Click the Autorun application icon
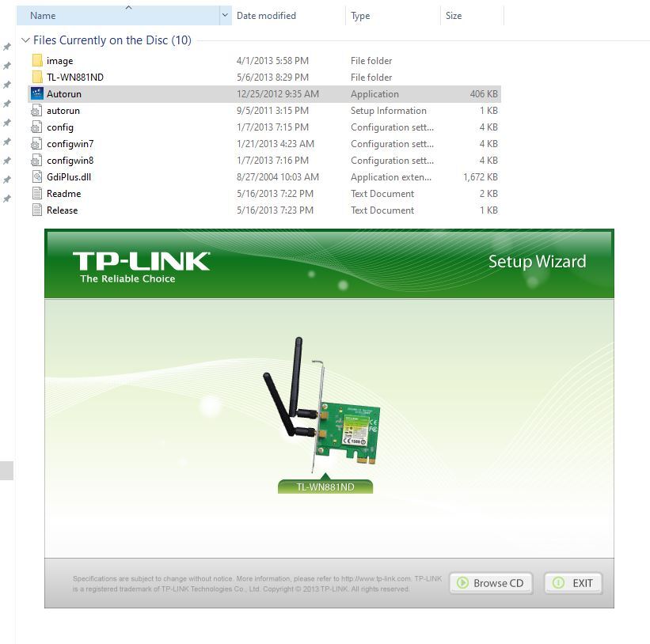650x644 pixels. click(37, 93)
